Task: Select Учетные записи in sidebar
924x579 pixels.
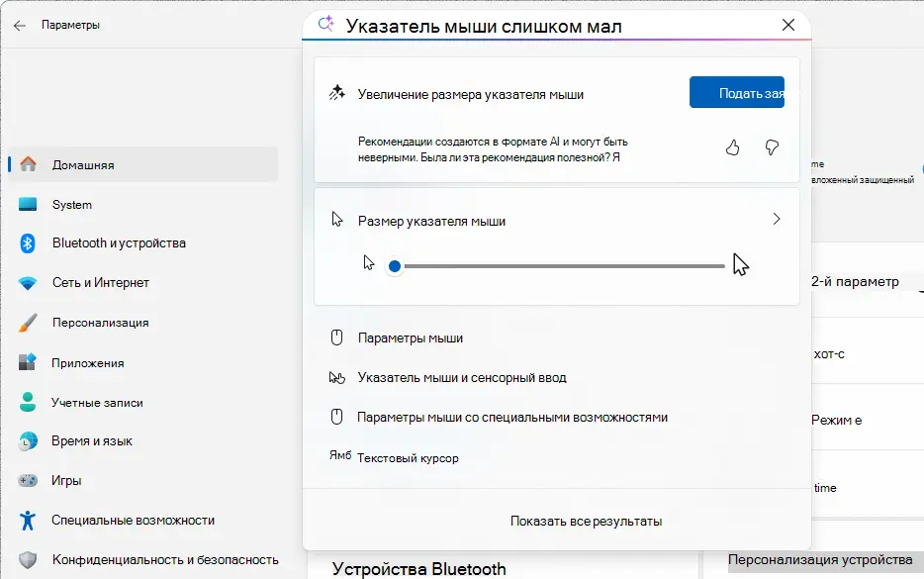Action: (97, 403)
